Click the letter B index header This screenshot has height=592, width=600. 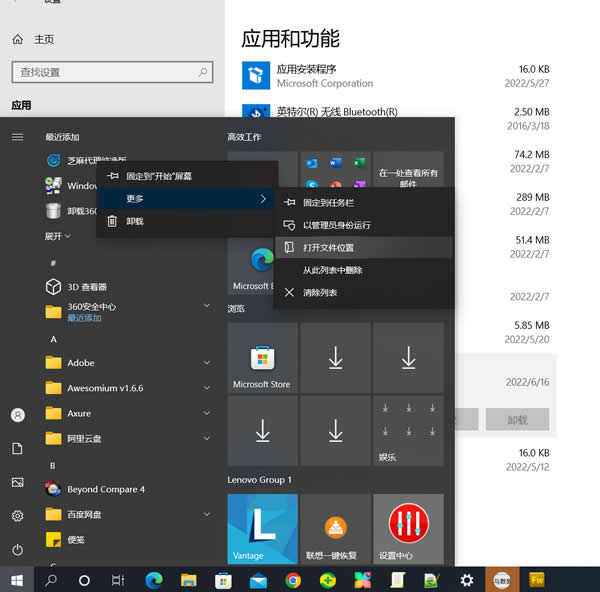click(53, 466)
